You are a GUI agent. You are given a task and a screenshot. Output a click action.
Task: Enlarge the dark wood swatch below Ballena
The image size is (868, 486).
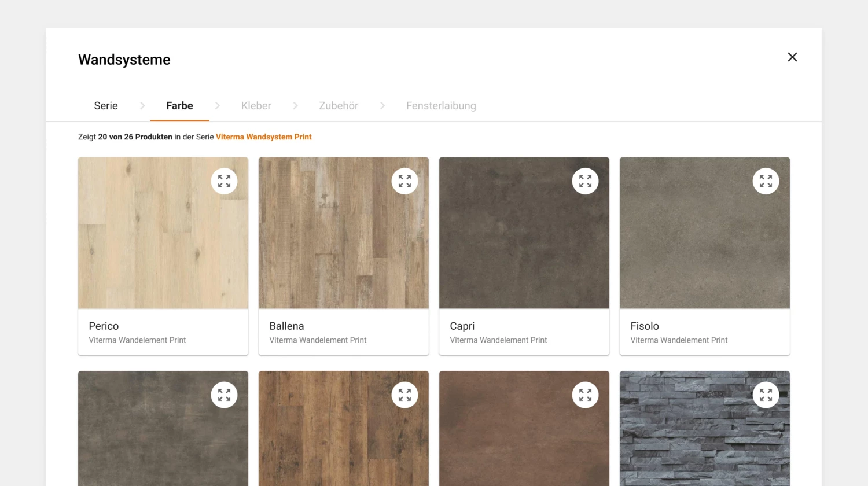[404, 395]
